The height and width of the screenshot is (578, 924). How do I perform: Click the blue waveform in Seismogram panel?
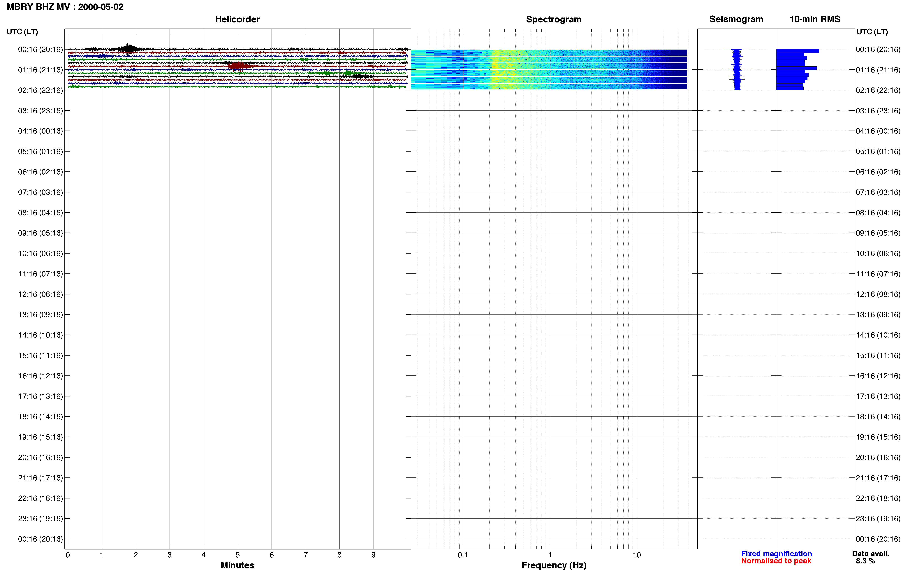coord(737,69)
